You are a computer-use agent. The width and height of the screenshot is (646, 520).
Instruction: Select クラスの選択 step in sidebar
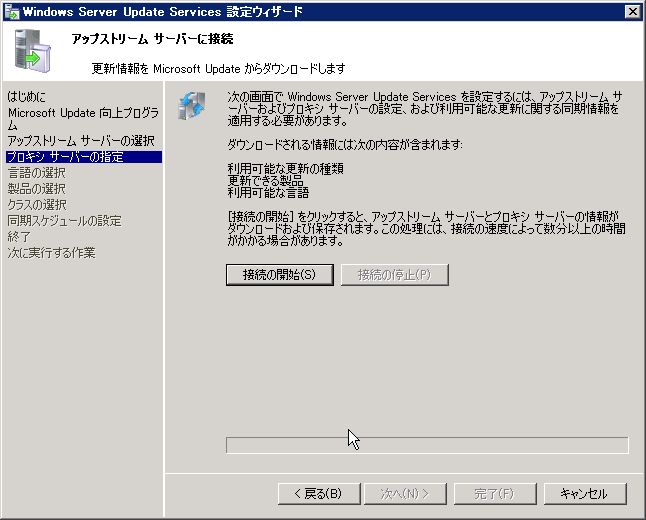tap(37, 205)
